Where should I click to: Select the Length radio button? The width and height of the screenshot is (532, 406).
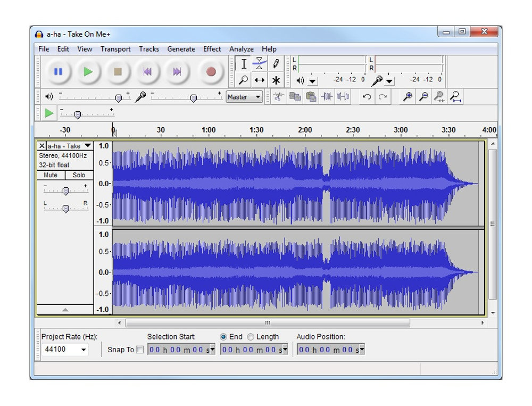click(x=251, y=337)
